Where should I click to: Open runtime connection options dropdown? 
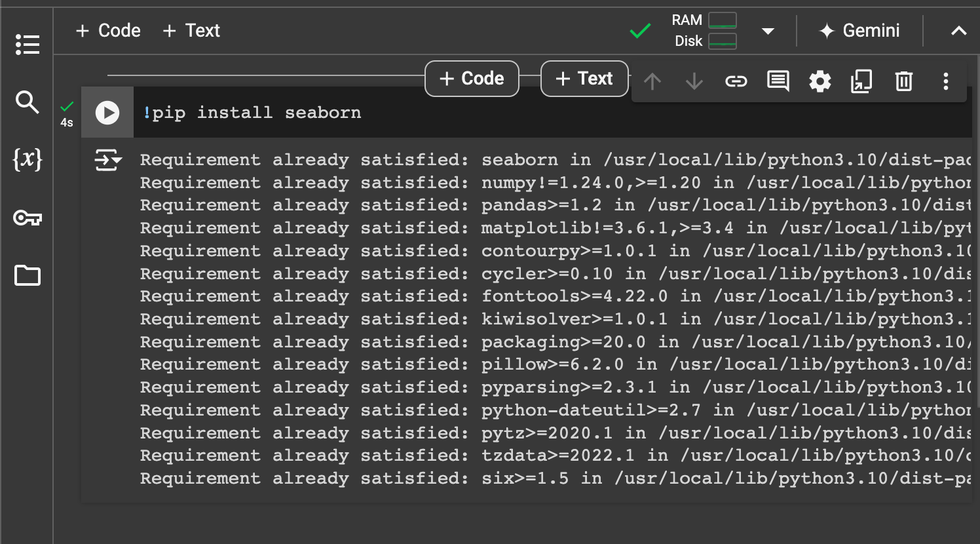click(768, 31)
